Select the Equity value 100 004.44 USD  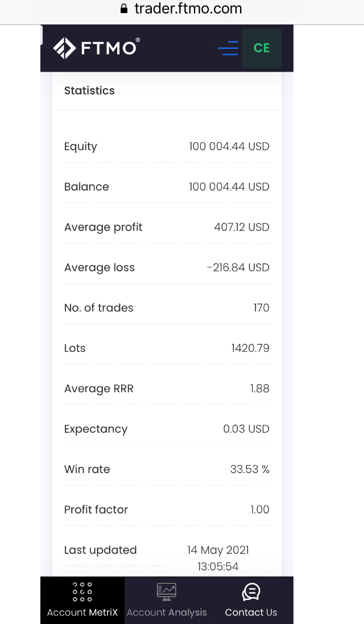pos(229,146)
